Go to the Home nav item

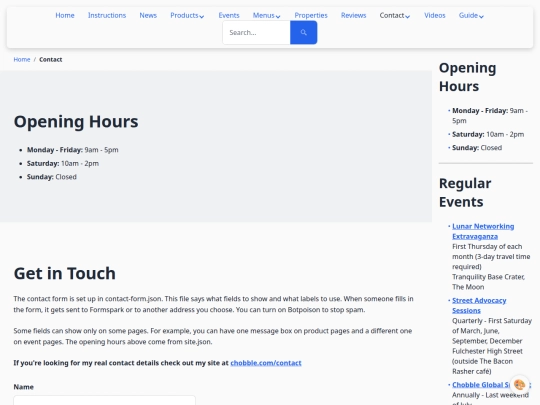pos(65,15)
